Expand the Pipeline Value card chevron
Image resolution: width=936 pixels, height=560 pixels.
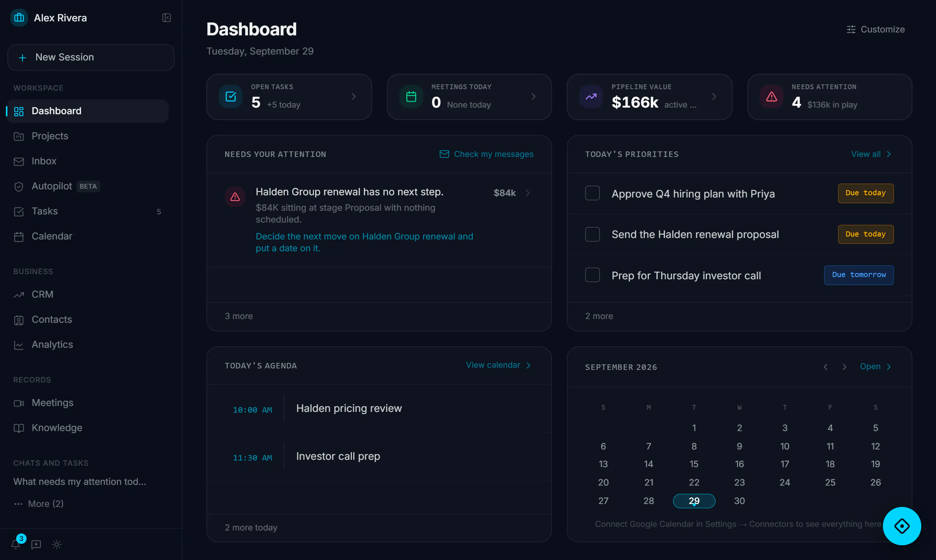click(714, 97)
